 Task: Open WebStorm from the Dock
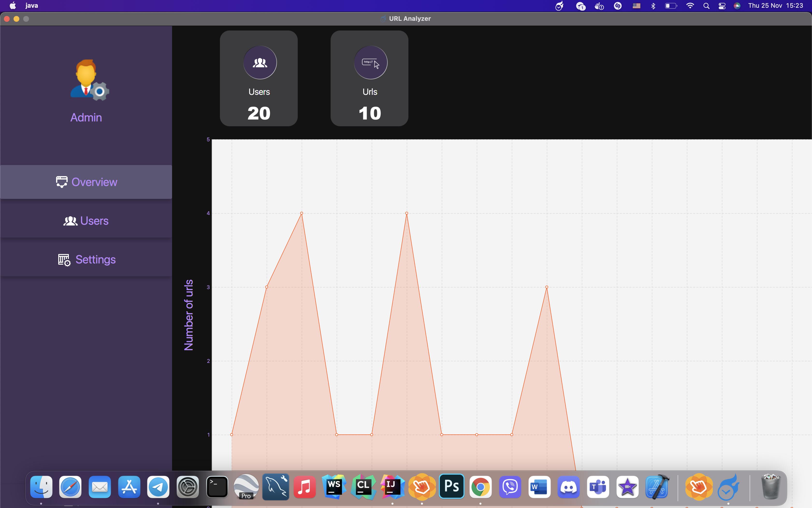coord(334,487)
